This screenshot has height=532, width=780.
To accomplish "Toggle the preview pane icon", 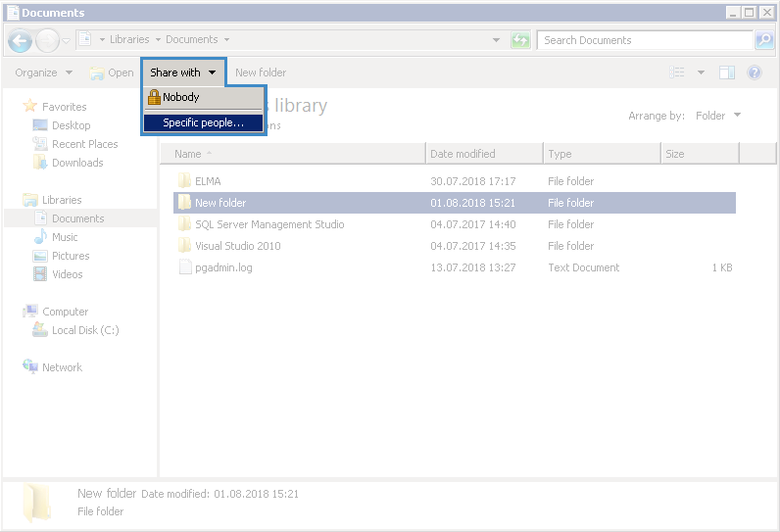I will pyautogui.click(x=727, y=73).
